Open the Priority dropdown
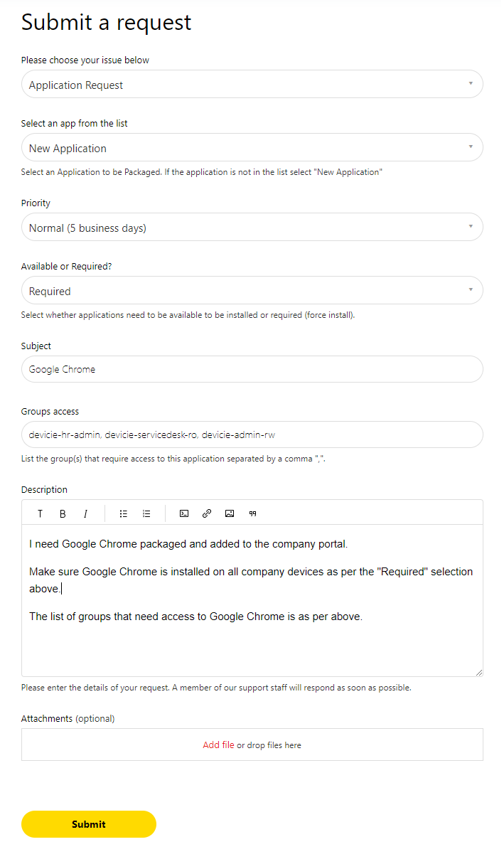504x864 pixels. point(252,228)
